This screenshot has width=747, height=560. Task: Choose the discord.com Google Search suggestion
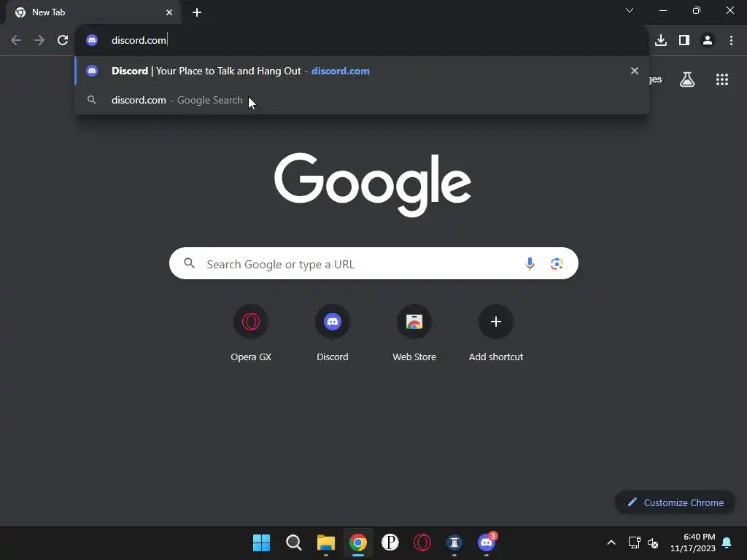click(x=362, y=100)
